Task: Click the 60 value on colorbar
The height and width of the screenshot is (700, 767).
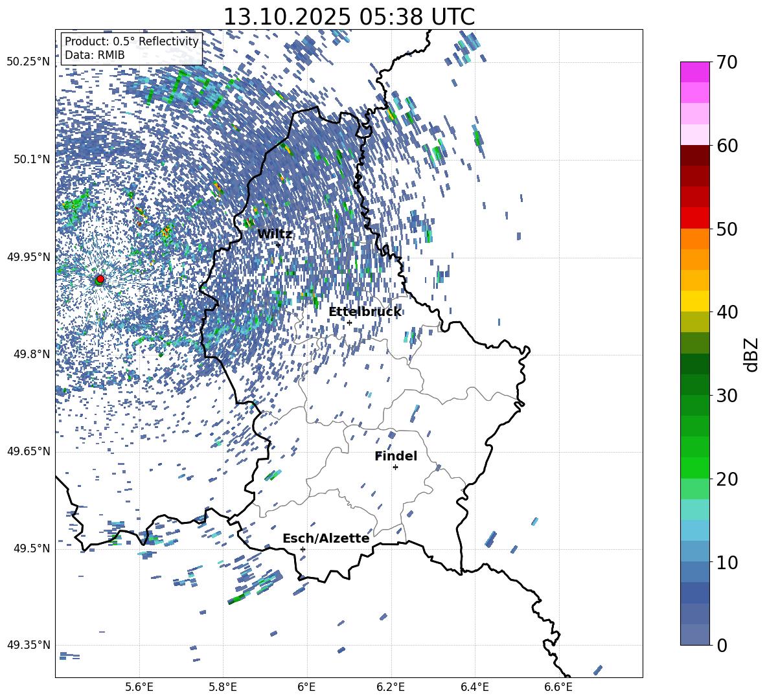Action: click(x=727, y=146)
